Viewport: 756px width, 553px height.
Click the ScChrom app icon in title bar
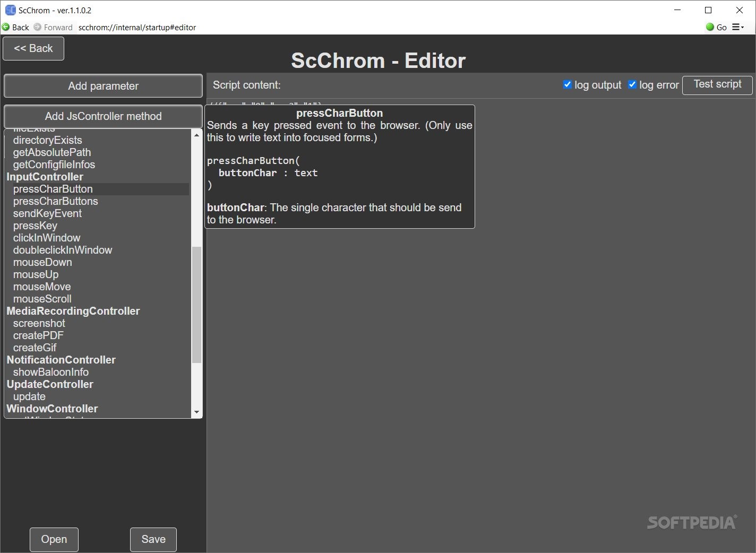10,10
